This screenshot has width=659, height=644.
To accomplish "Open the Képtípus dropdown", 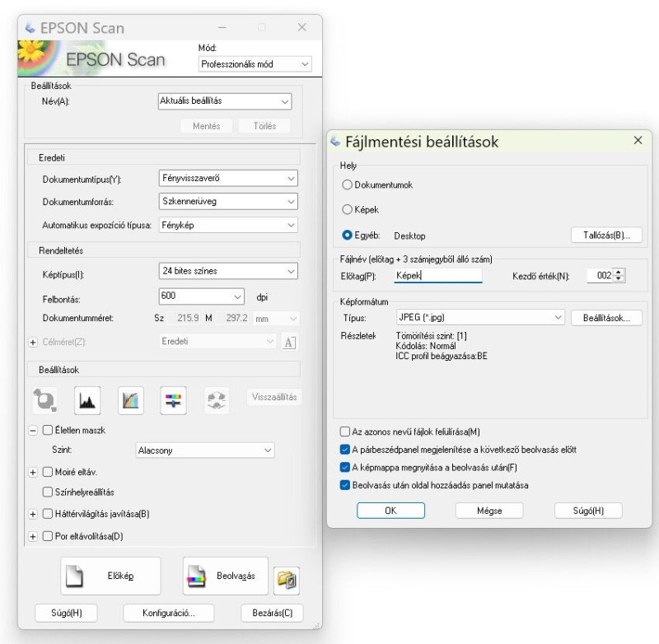I will 228,271.
